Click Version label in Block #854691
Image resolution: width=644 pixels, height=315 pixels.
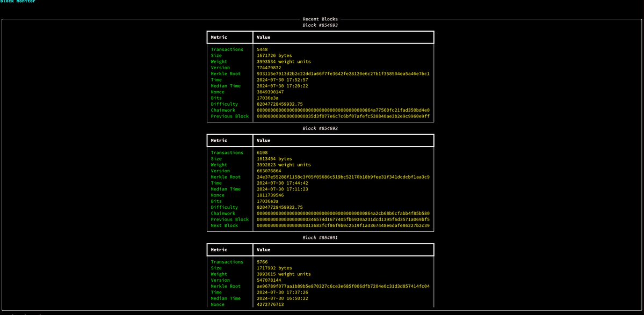click(x=220, y=280)
